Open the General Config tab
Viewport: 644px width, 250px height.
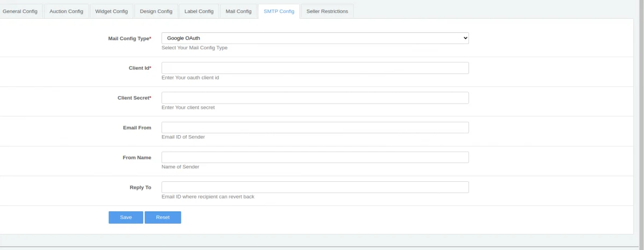20,11
